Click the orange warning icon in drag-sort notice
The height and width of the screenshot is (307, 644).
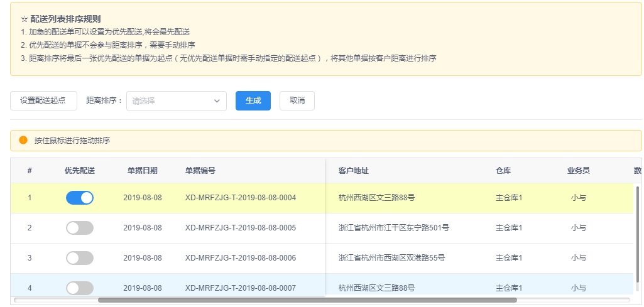tap(23, 140)
